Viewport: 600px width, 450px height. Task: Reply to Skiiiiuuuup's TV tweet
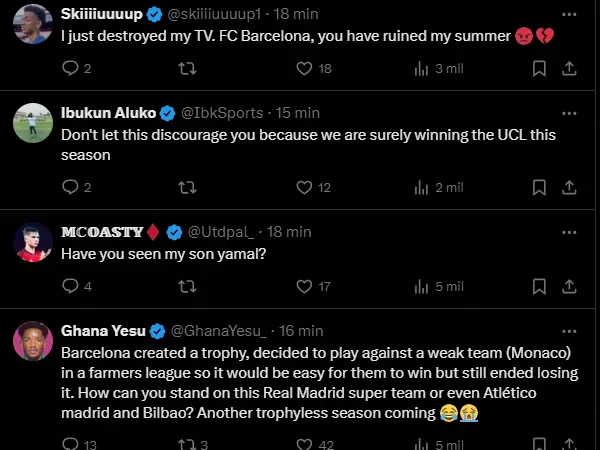click(70, 68)
